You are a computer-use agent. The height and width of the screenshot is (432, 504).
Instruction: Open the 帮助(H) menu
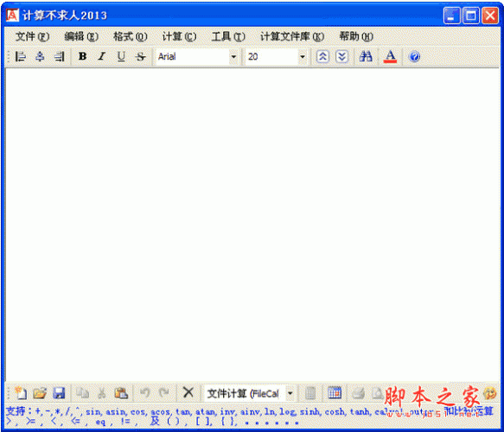tap(356, 36)
